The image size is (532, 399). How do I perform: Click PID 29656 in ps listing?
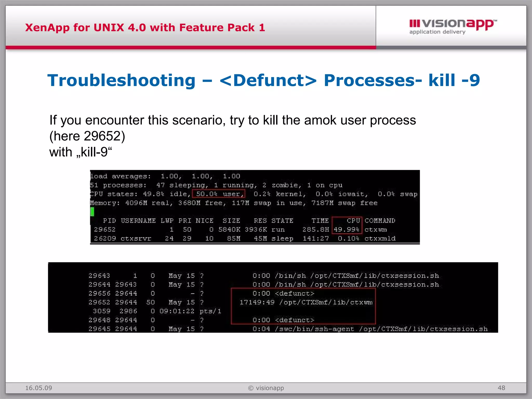coord(99,293)
